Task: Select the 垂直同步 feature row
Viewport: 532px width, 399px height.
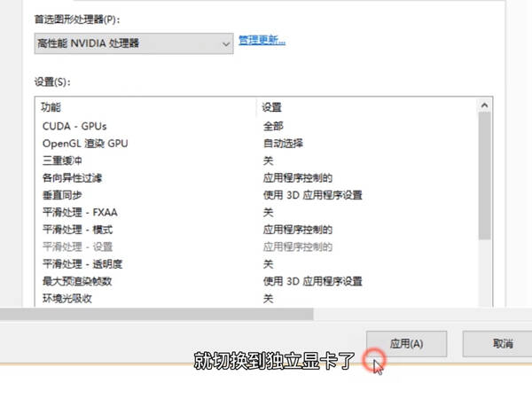Action: 256,195
